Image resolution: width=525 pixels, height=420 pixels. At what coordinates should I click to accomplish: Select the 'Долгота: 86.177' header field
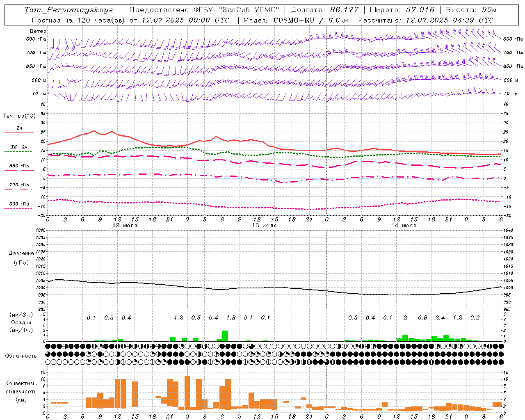[325, 10]
